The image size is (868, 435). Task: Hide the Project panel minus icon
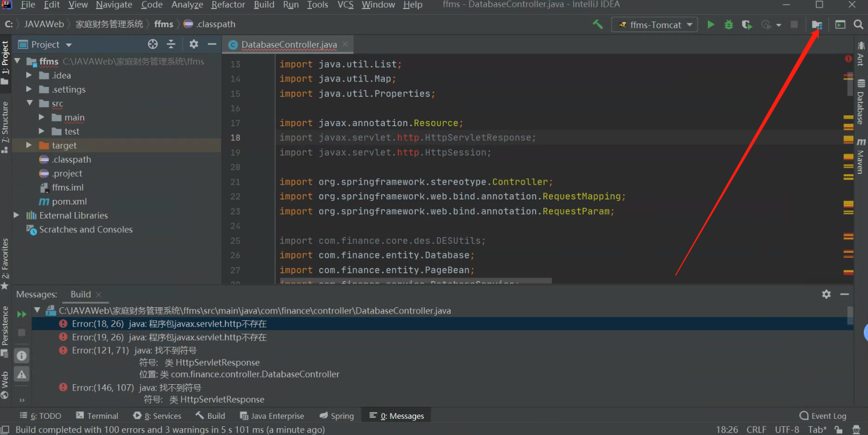pyautogui.click(x=212, y=44)
